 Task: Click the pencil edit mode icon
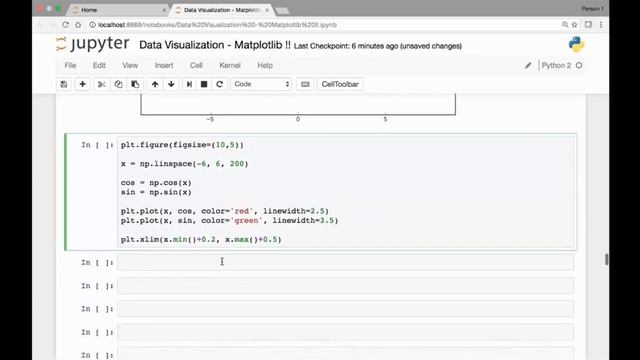(x=528, y=65)
